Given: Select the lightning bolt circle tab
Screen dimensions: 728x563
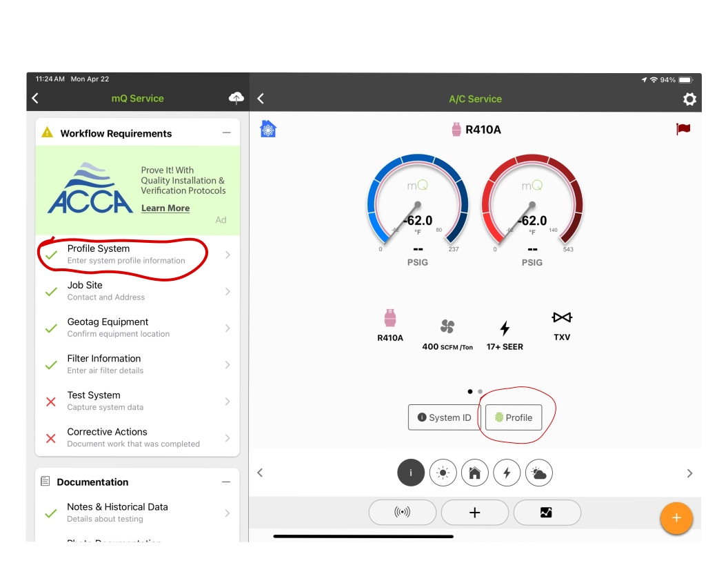Looking at the screenshot, I should pos(507,473).
